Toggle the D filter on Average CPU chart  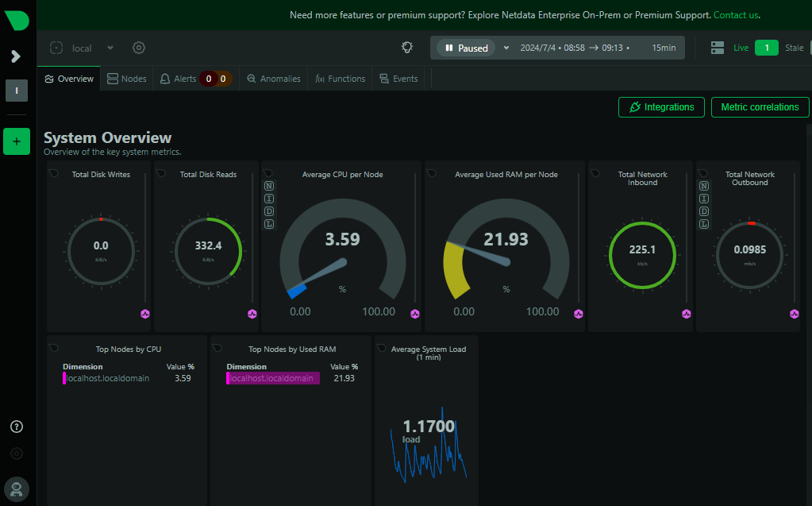click(x=269, y=211)
